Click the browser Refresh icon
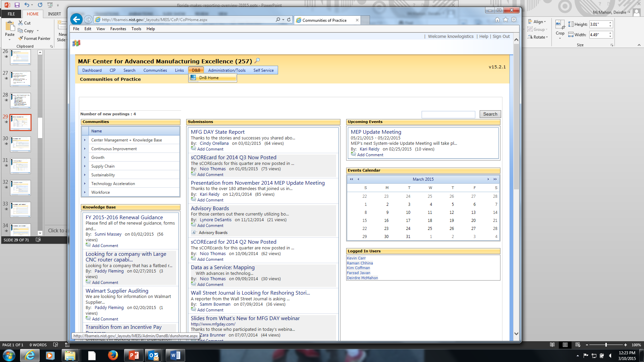 click(289, 20)
